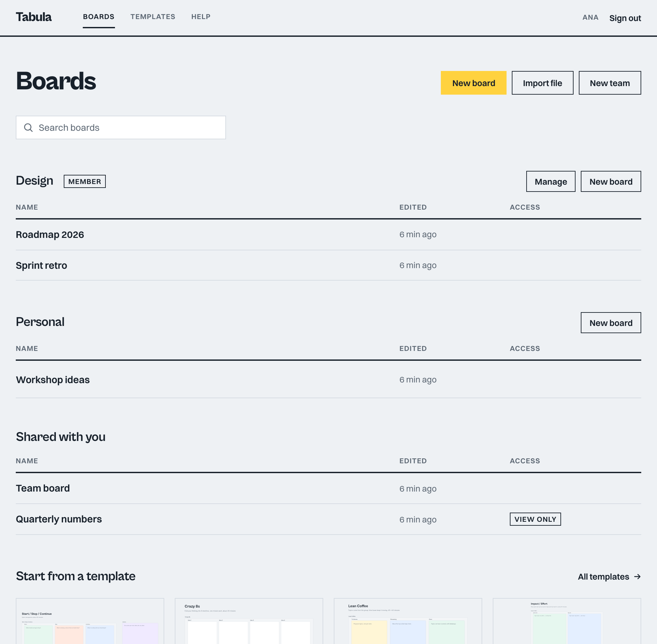657x644 pixels.
Task: Switch to the Templates tab
Action: [x=153, y=16]
